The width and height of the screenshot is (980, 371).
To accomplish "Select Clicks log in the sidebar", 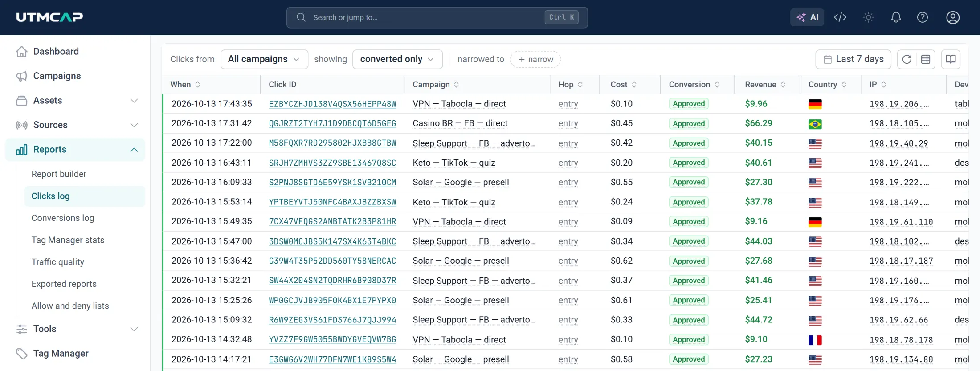I will [85, 196].
